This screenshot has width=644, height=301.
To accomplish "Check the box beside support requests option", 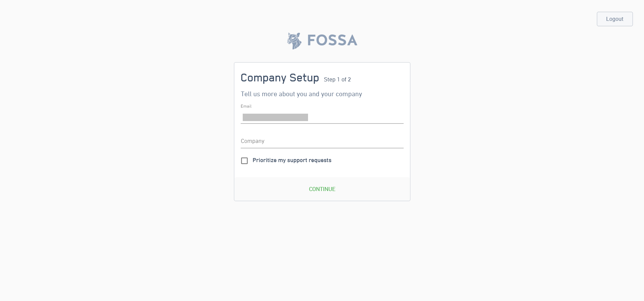I will coord(244,161).
